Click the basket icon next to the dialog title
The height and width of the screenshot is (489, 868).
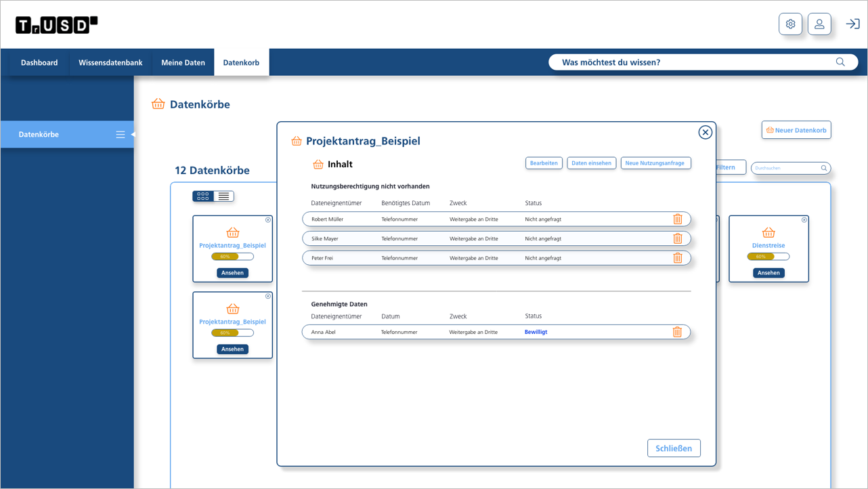pyautogui.click(x=297, y=141)
